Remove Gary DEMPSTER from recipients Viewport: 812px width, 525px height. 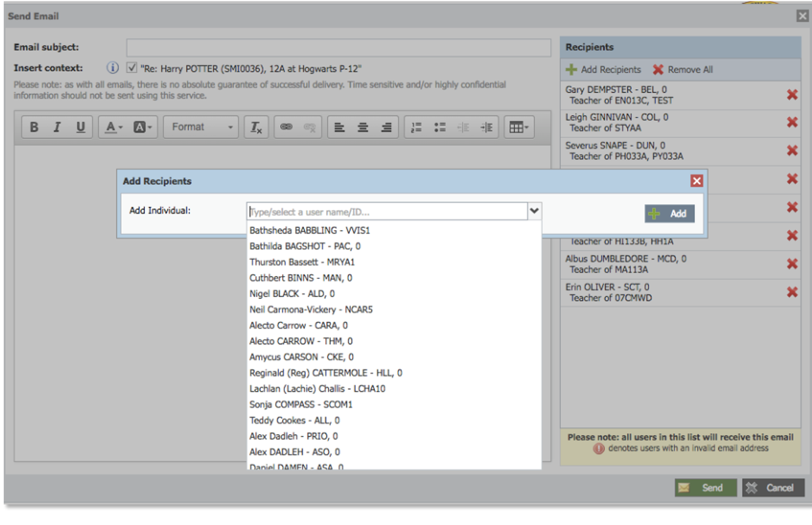(792, 95)
